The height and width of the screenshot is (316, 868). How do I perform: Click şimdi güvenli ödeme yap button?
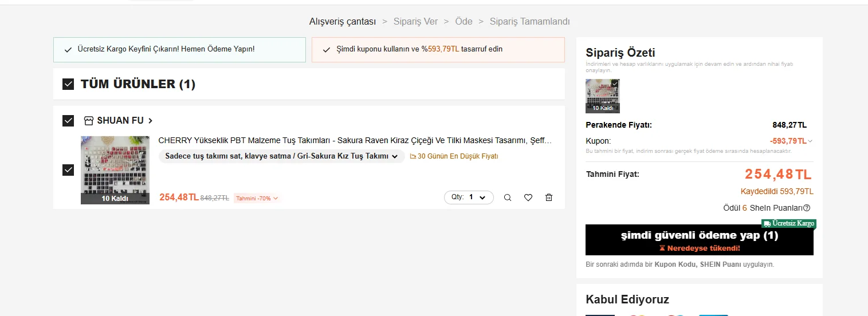[700, 240]
